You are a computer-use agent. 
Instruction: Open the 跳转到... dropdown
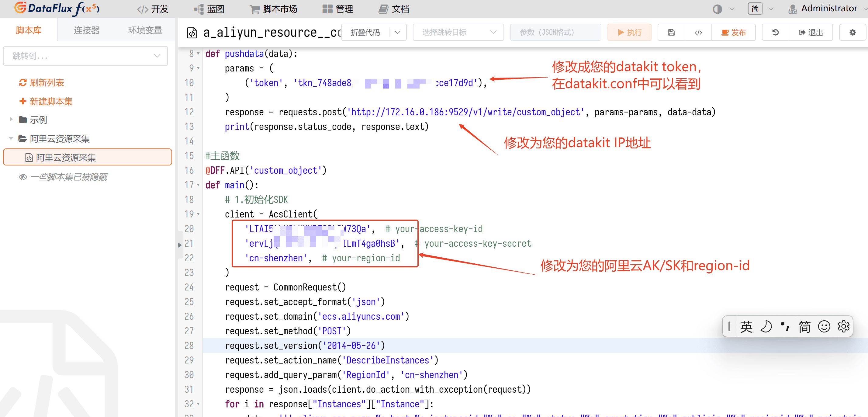(85, 56)
